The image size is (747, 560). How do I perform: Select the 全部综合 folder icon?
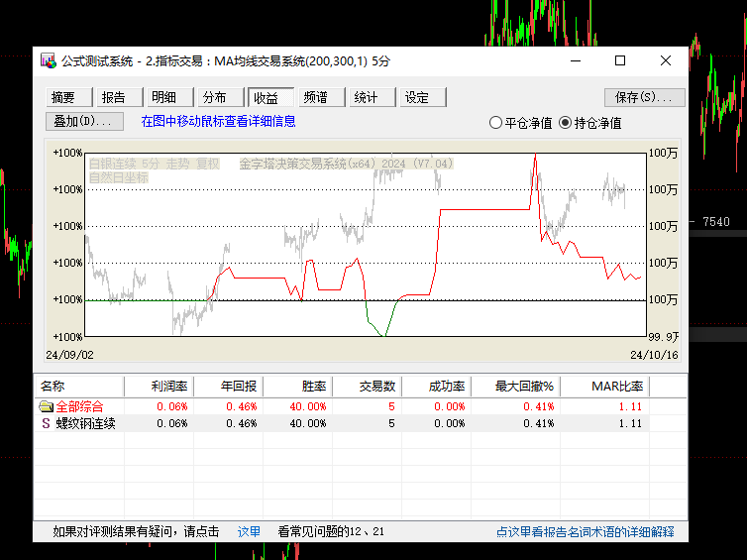(47, 406)
